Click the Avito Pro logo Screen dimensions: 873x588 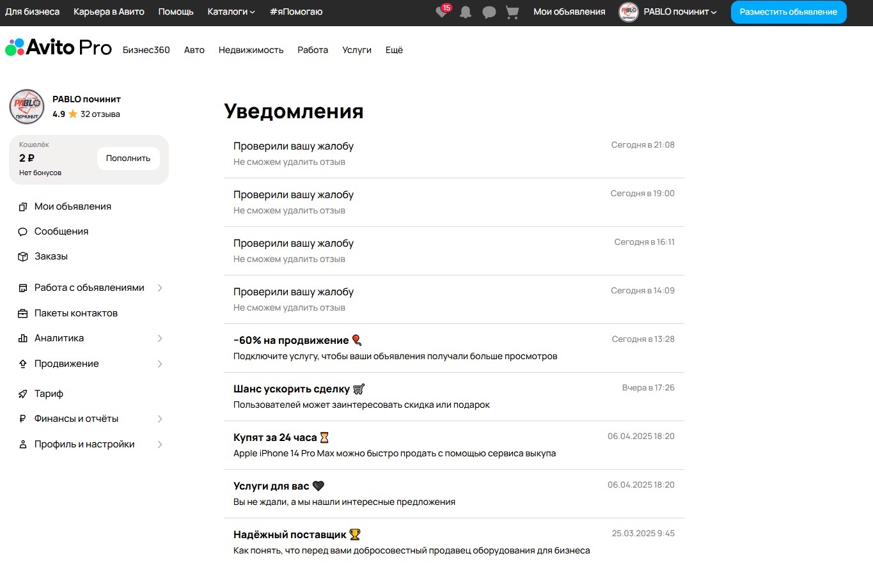coord(59,48)
